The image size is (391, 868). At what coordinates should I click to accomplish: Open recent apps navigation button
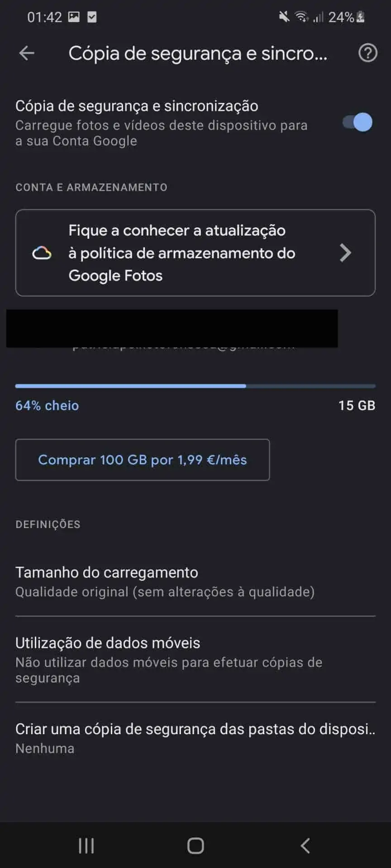click(86, 845)
